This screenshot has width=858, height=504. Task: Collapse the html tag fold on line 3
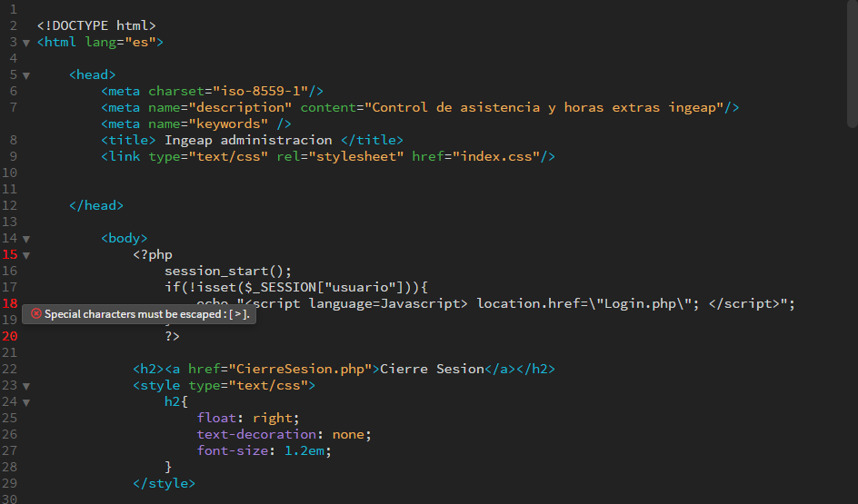(25, 43)
